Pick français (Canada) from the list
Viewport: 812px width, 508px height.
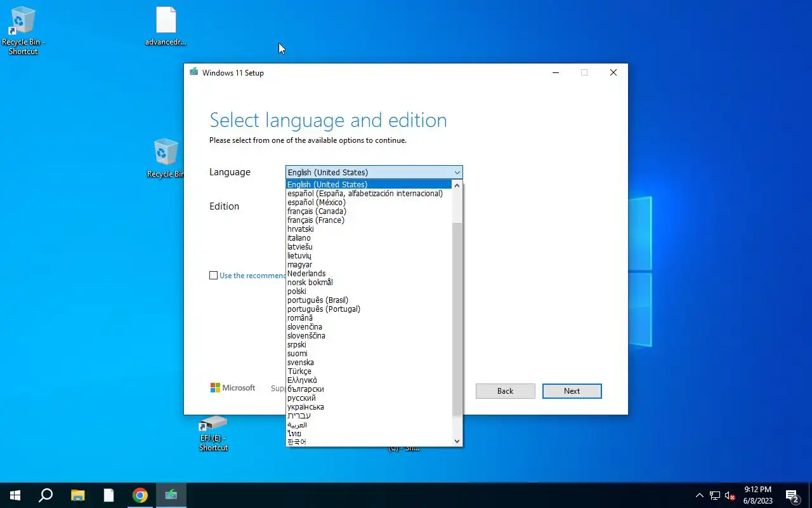pos(369,211)
